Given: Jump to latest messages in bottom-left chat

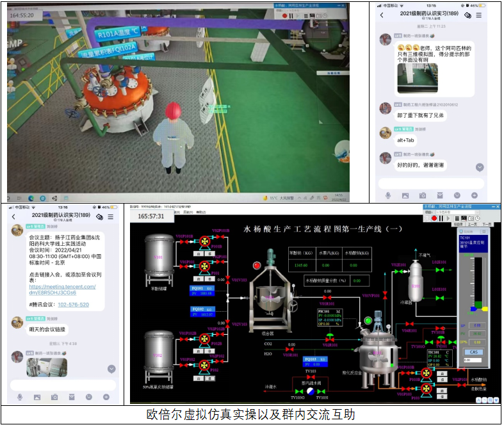Looking at the screenshot, I should click(111, 369).
